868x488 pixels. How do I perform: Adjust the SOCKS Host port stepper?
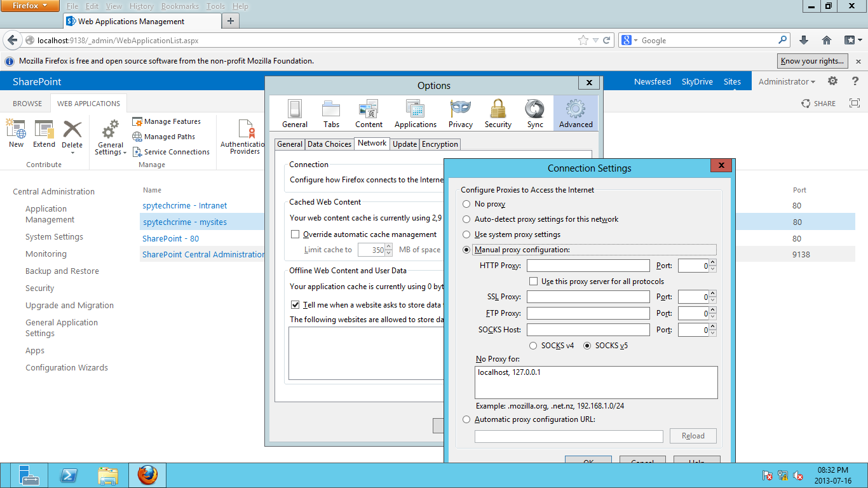pyautogui.click(x=713, y=330)
